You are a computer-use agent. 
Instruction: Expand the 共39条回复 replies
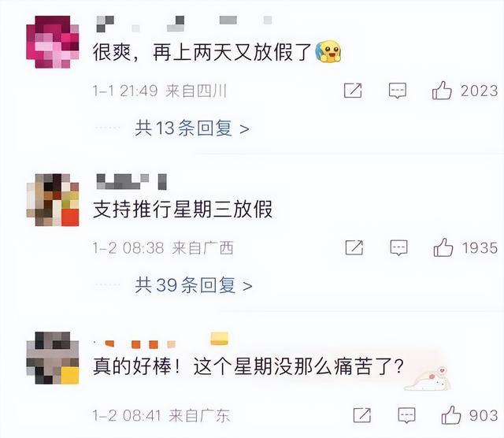pos(194,285)
